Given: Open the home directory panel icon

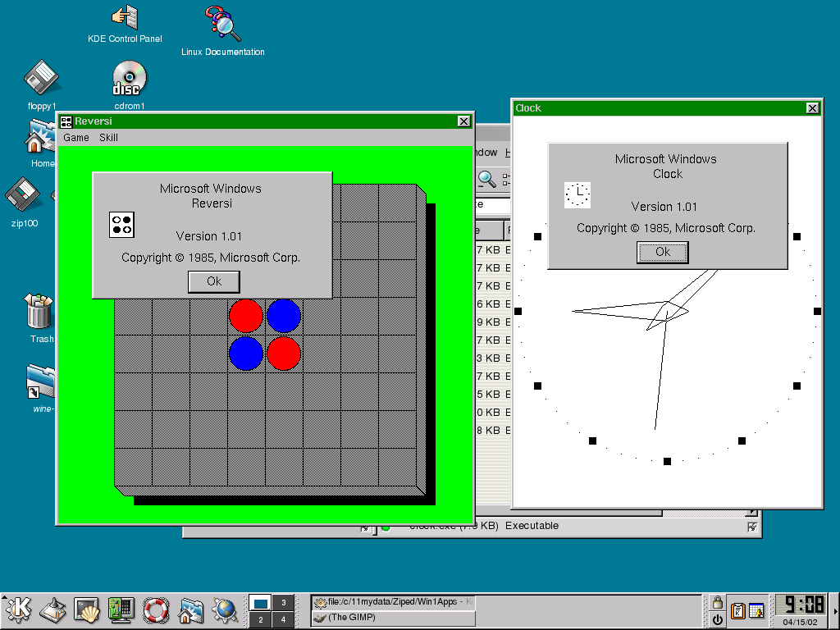Looking at the screenshot, I should coord(190,610).
